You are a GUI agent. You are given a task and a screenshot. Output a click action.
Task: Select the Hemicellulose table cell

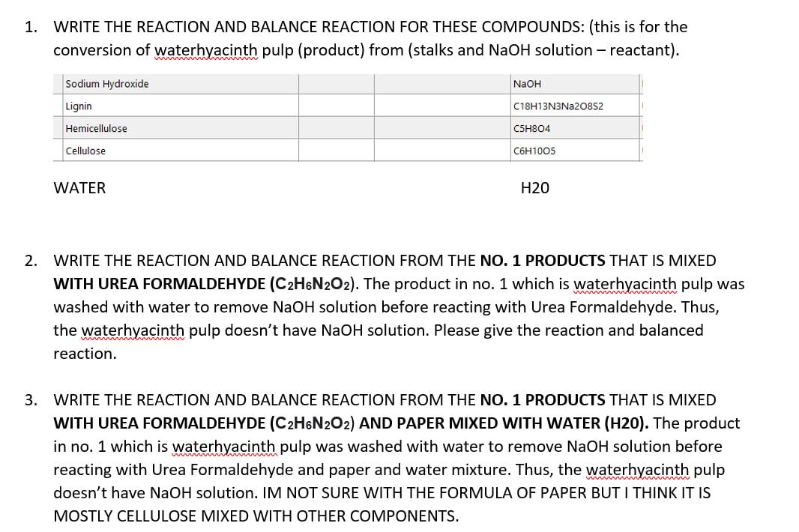click(x=96, y=128)
